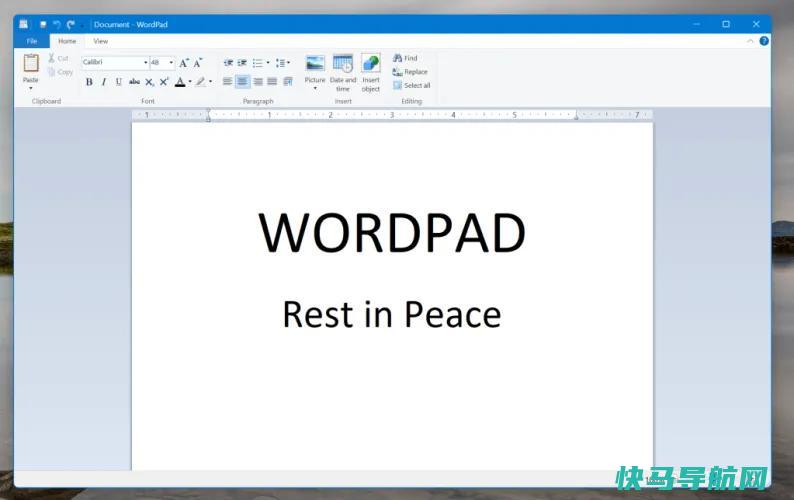The height and width of the screenshot is (500, 794).
Task: Click the Decrease indent icon
Action: [228, 63]
